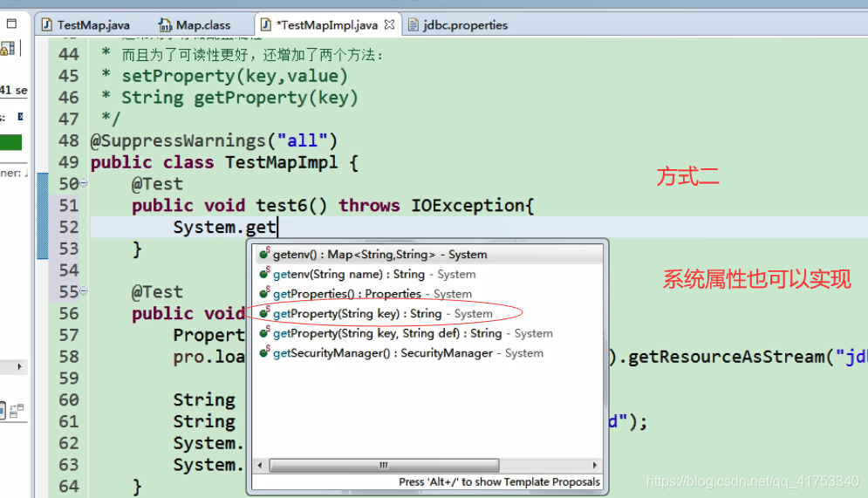Image resolution: width=868 pixels, height=498 pixels.
Task: Collapse the test6 method at line 50
Action: 84,182
